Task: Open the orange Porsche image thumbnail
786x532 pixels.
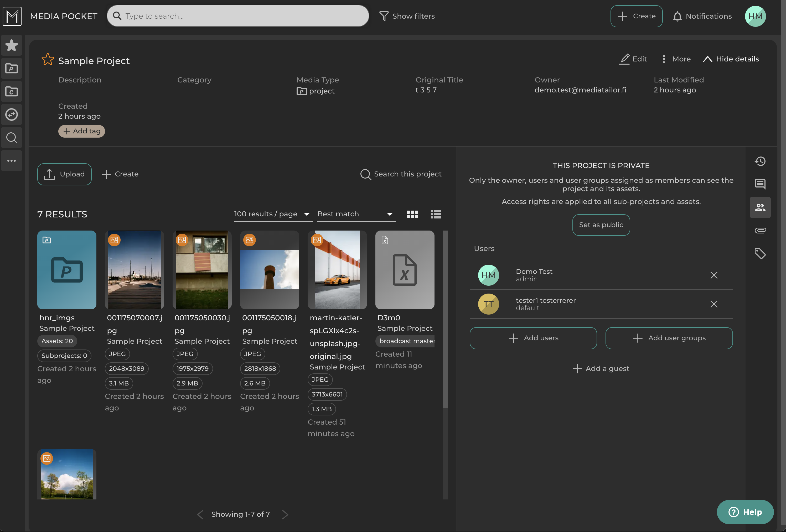Action: click(x=337, y=270)
